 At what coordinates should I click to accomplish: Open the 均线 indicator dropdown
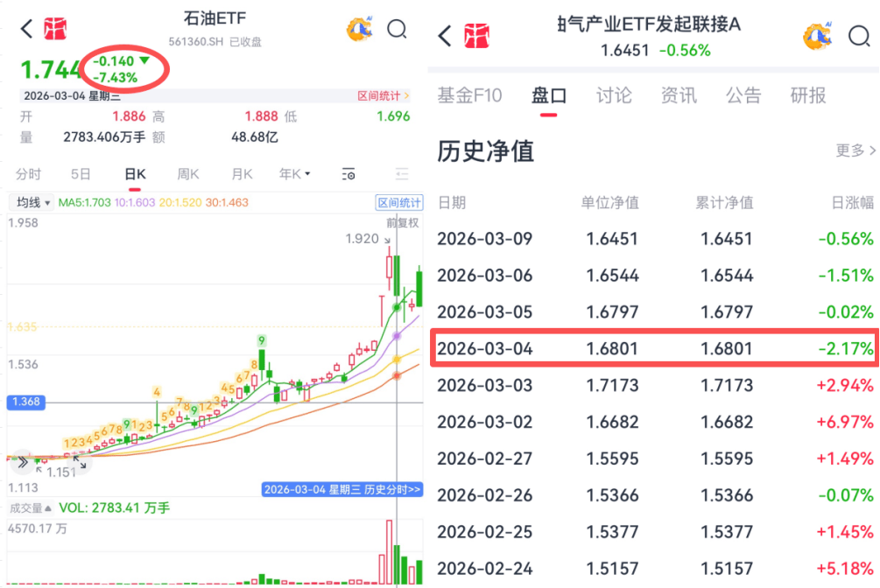[31, 203]
